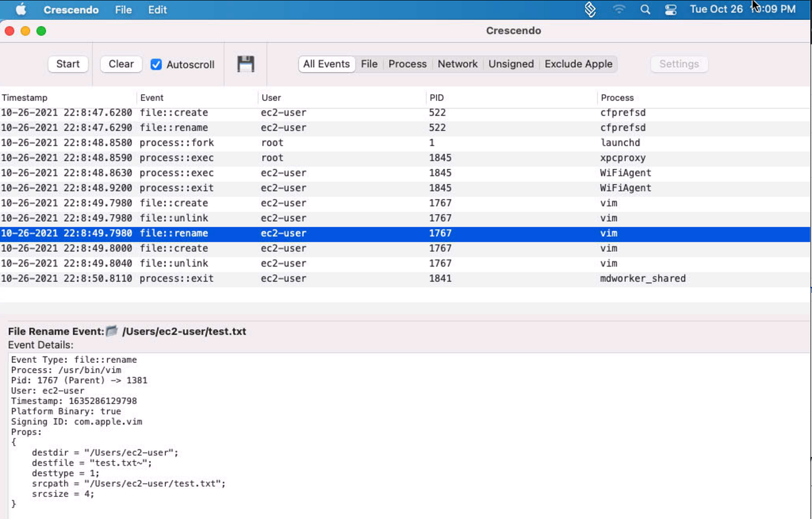
Task: Click the folder icon beside /Users/ec2-user/test.txt
Action: [112, 331]
